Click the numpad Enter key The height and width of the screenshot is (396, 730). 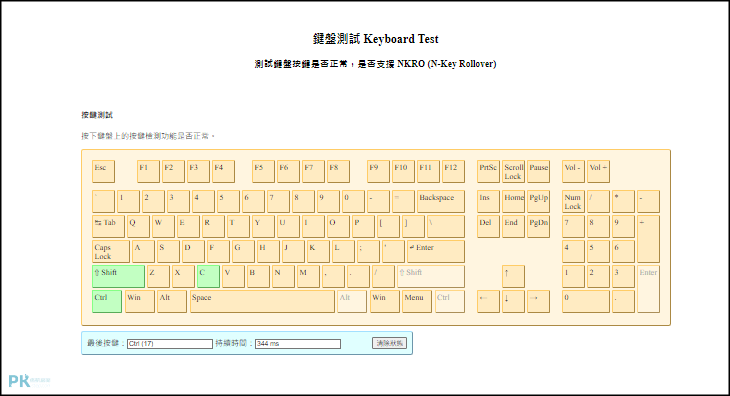tap(649, 289)
